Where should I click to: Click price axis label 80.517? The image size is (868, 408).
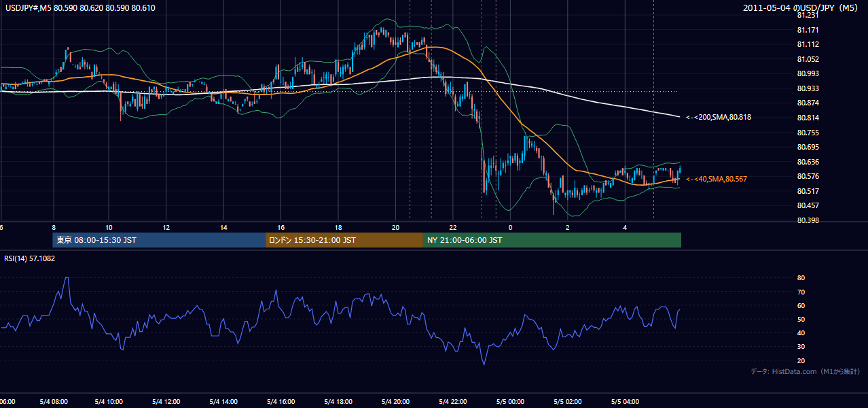pos(808,191)
